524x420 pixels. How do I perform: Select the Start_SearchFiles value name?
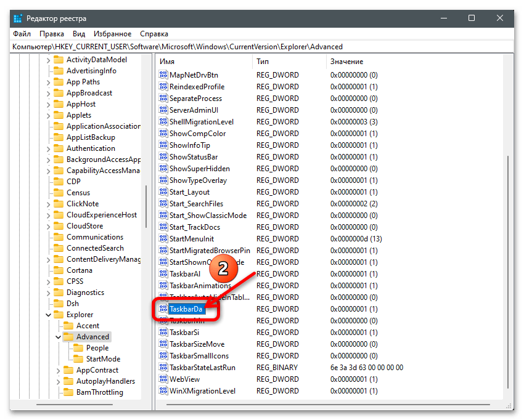196,203
